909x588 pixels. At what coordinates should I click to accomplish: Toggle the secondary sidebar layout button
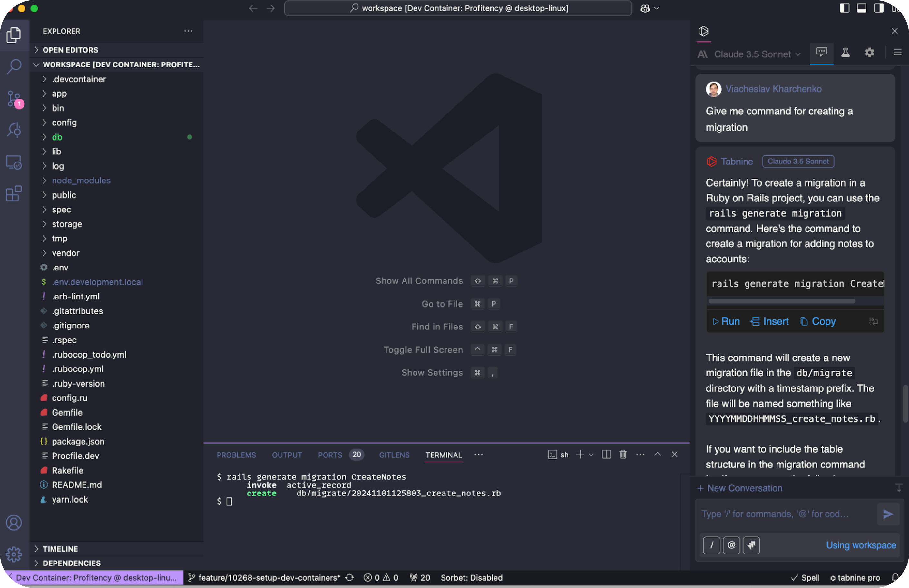pyautogui.click(x=879, y=8)
